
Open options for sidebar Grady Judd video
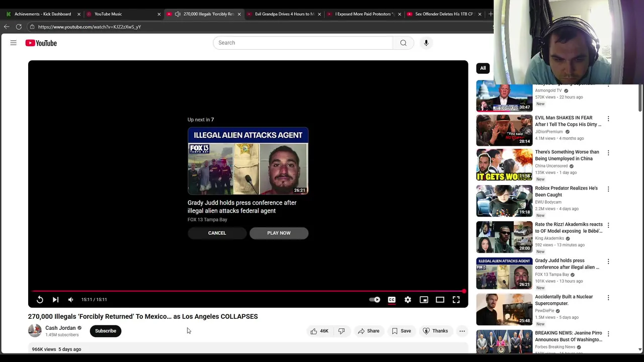point(608,261)
